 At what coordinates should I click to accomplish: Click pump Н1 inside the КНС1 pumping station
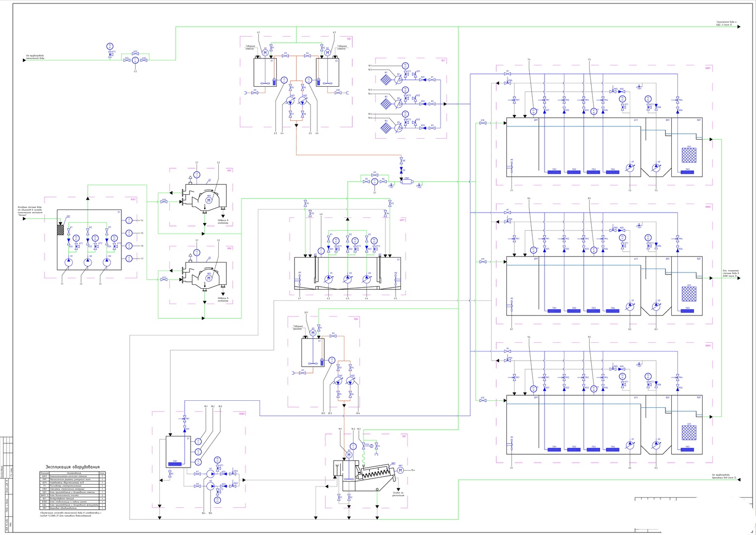tap(68, 262)
